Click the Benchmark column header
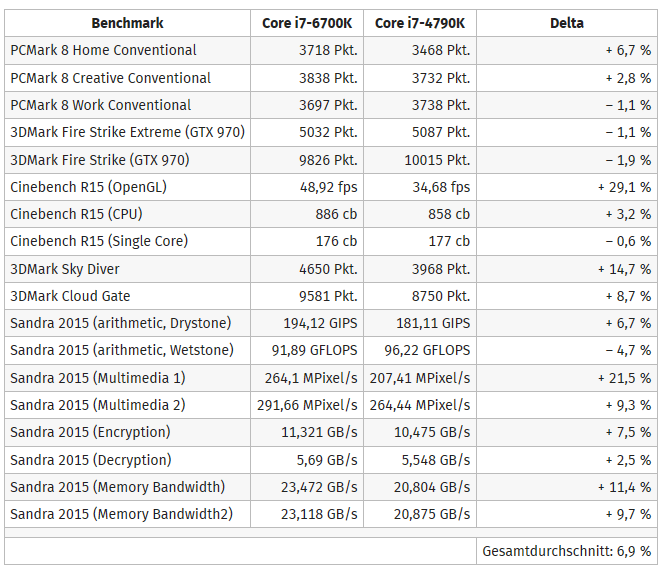667x568 pixels. click(x=127, y=23)
